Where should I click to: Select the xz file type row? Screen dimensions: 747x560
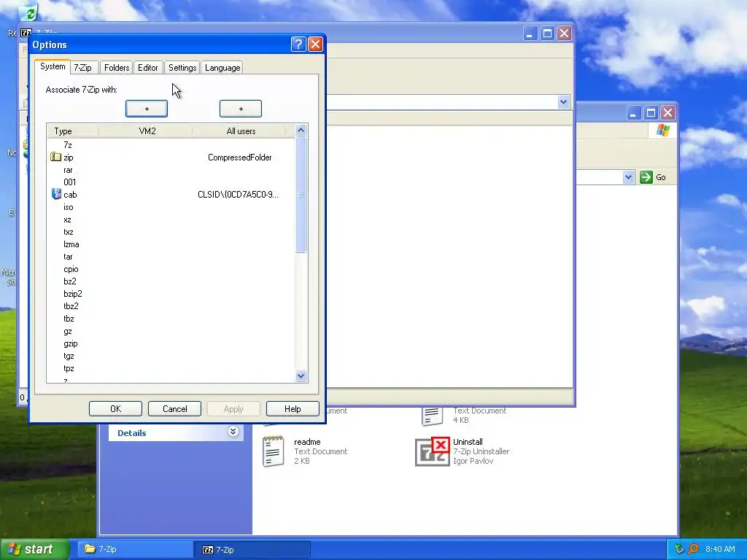(x=171, y=219)
